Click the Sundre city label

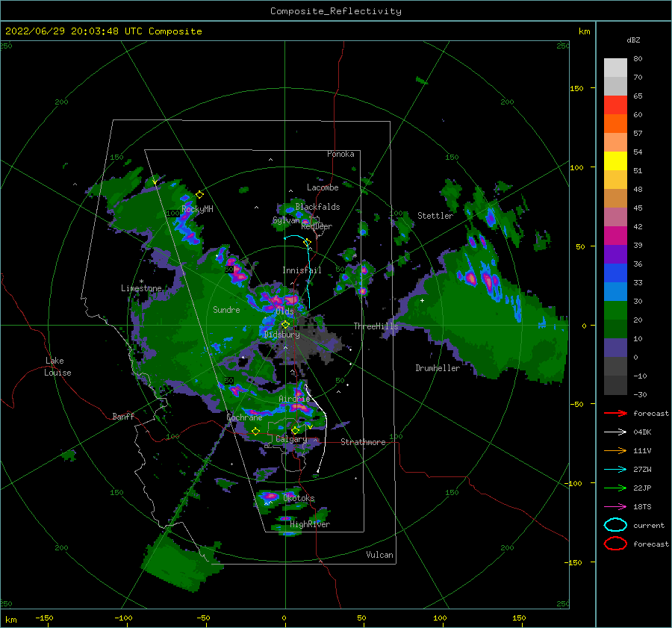point(226,309)
